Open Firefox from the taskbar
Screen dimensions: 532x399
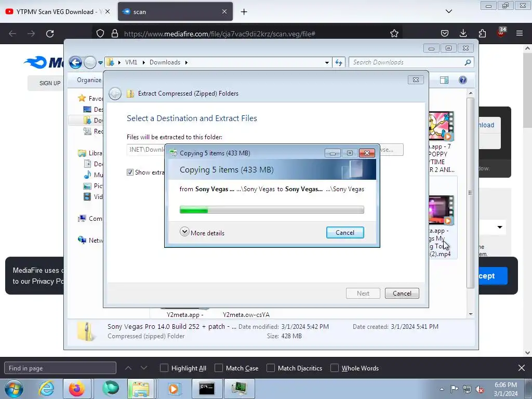pyautogui.click(x=77, y=389)
